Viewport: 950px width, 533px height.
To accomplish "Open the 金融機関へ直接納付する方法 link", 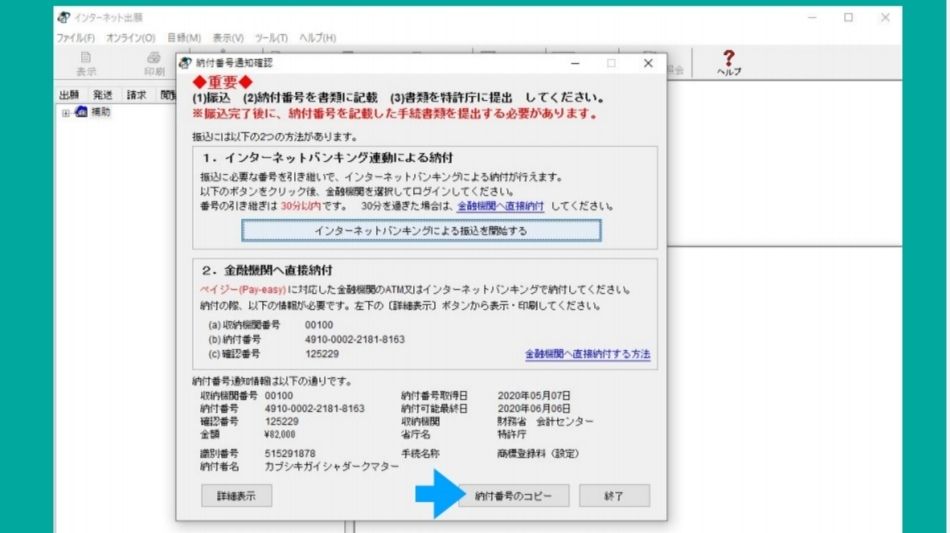I will (587, 354).
